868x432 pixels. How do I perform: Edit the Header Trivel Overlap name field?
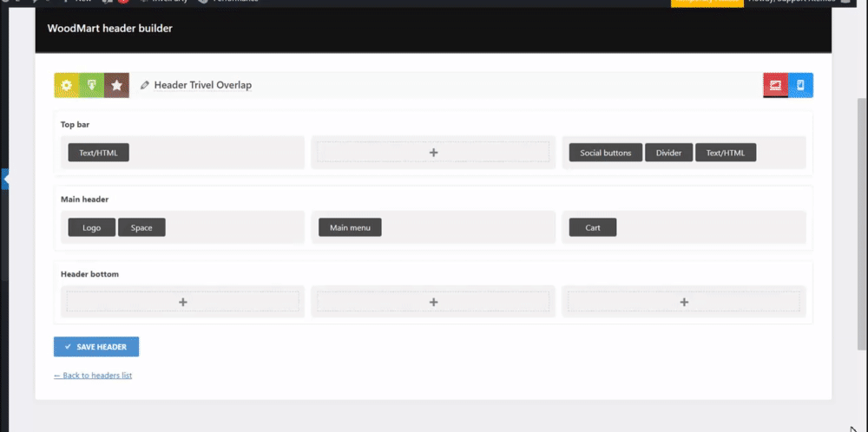coord(202,85)
